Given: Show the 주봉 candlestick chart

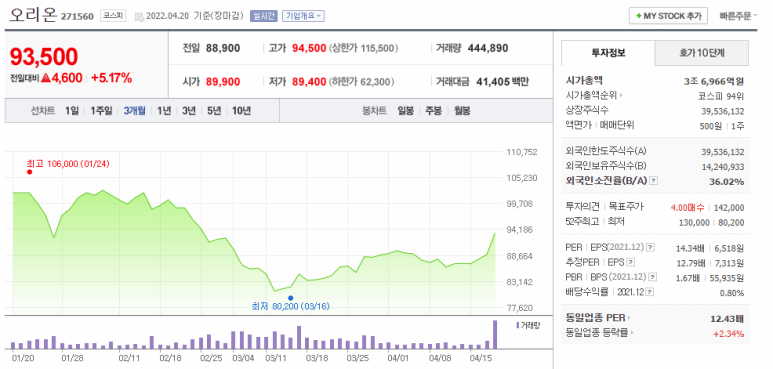Looking at the screenshot, I should pyautogui.click(x=434, y=111).
